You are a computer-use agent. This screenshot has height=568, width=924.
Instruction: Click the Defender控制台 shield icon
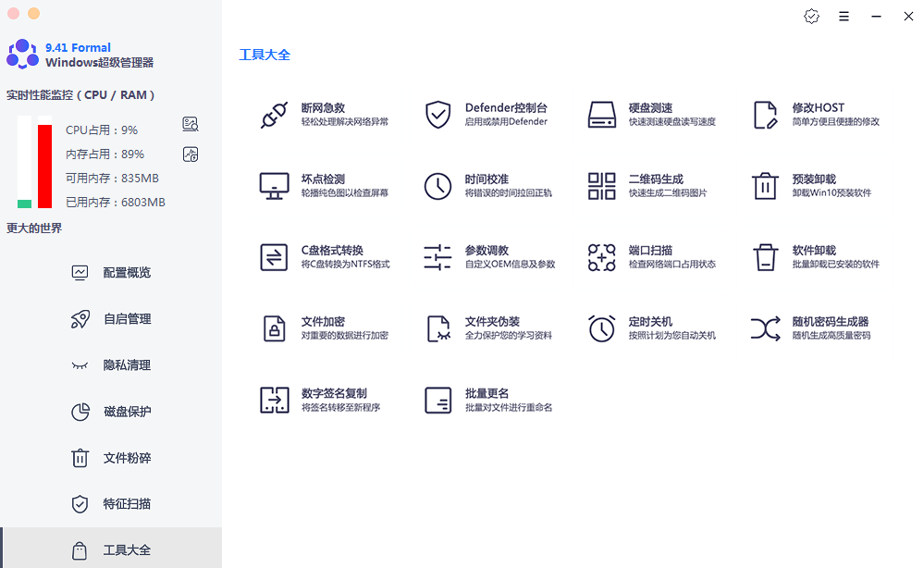(x=437, y=115)
